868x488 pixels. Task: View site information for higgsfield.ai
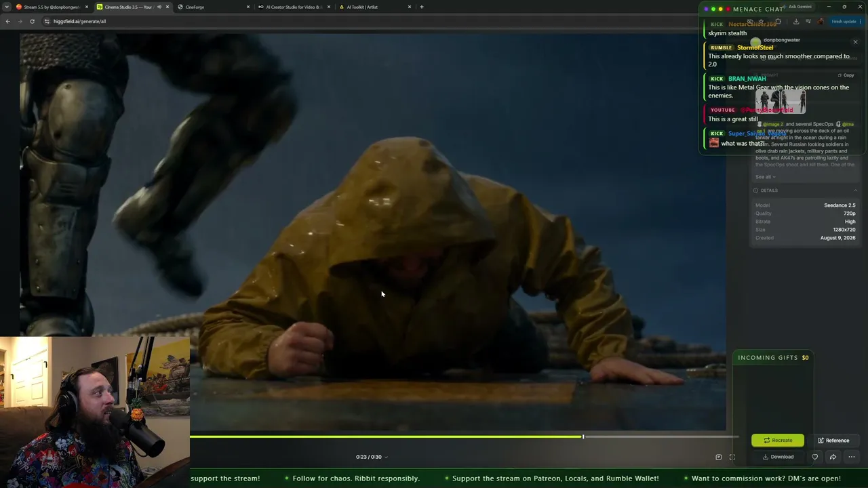coord(47,21)
